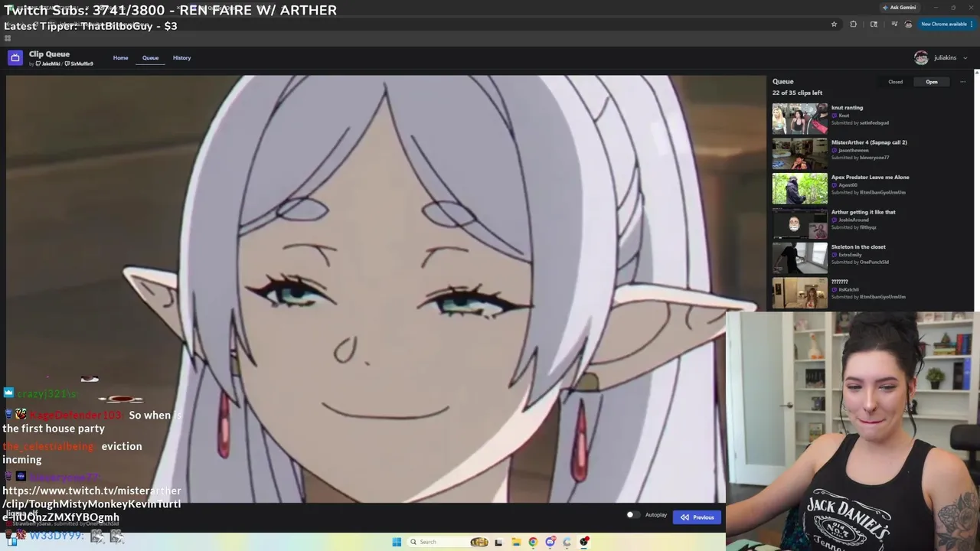
Task: Open the queue three-dots options menu
Action: [x=962, y=82]
